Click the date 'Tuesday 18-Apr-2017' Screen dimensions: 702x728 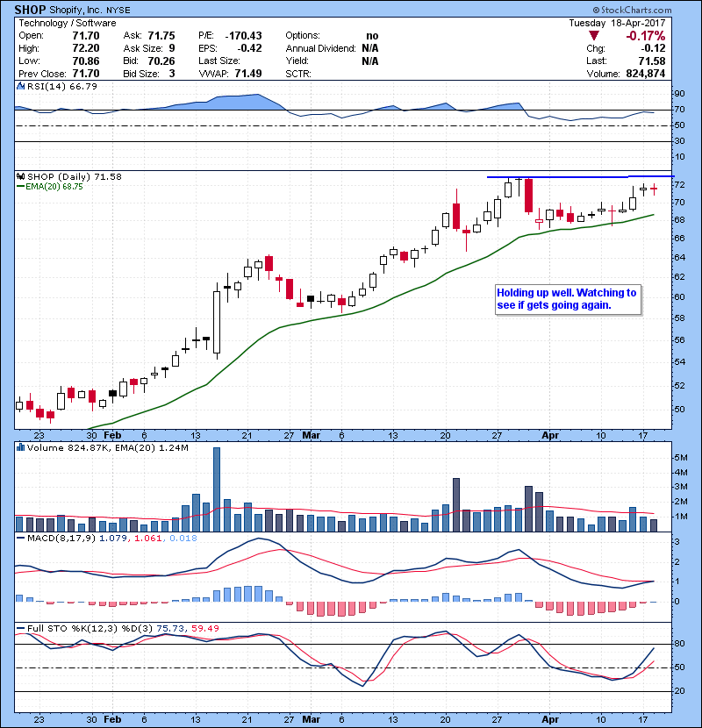pyautogui.click(x=617, y=23)
